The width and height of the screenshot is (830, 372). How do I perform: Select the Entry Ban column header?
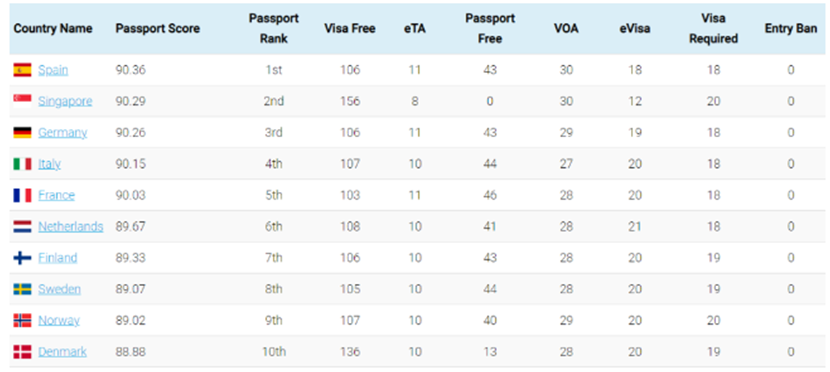tap(791, 29)
